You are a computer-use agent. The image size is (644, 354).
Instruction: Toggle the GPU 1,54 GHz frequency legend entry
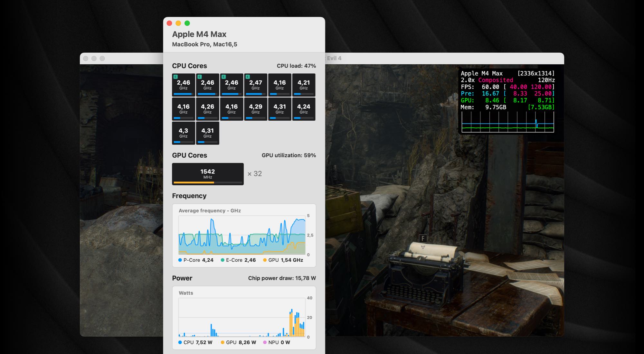tap(283, 260)
